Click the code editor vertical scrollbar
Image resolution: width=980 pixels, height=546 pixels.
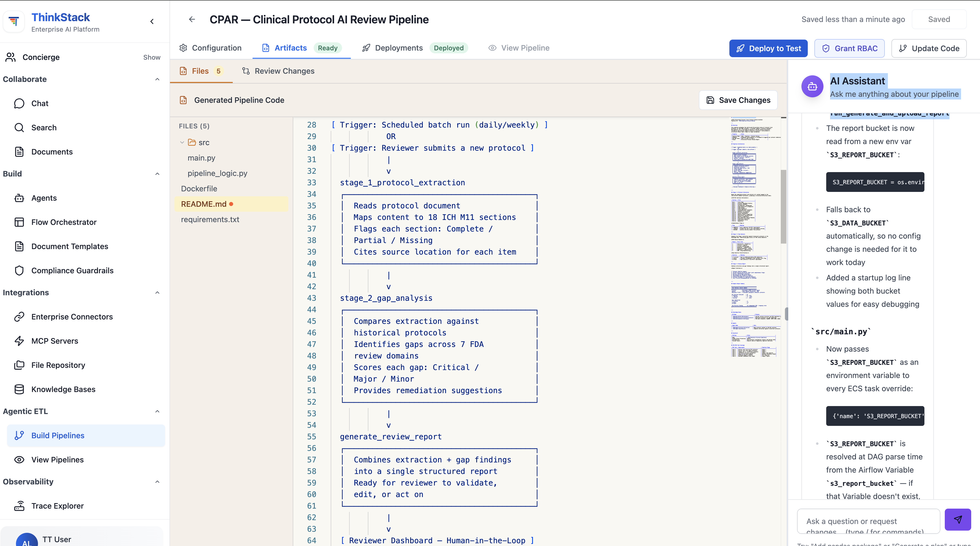click(783, 206)
